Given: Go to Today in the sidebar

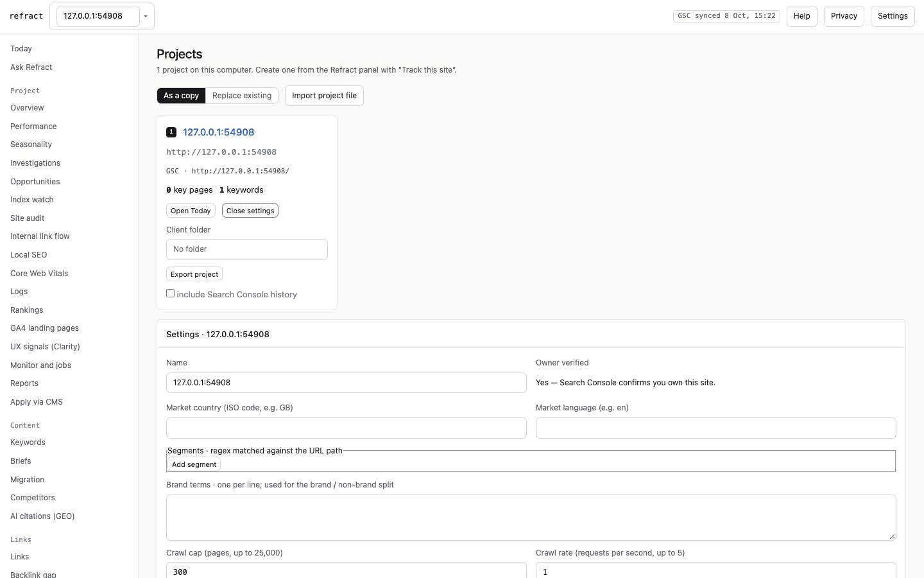Looking at the screenshot, I should coord(21,49).
